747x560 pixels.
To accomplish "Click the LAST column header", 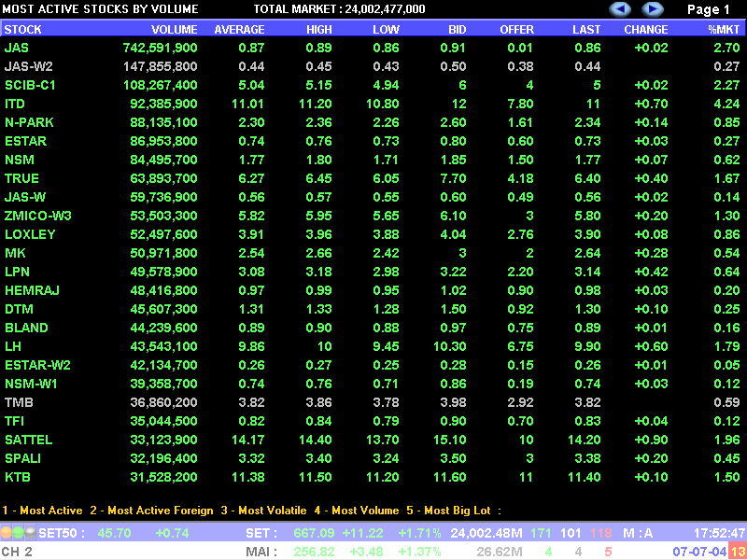I will point(586,30).
